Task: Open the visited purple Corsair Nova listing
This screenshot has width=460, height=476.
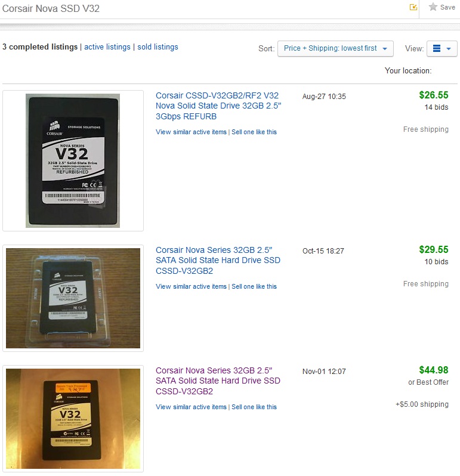Action: tap(218, 381)
